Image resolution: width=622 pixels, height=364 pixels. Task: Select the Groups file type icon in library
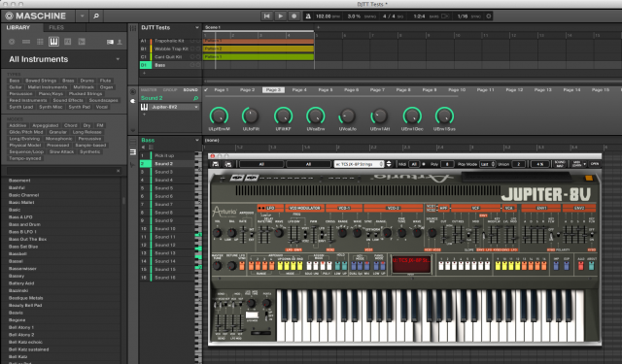(x=26, y=42)
